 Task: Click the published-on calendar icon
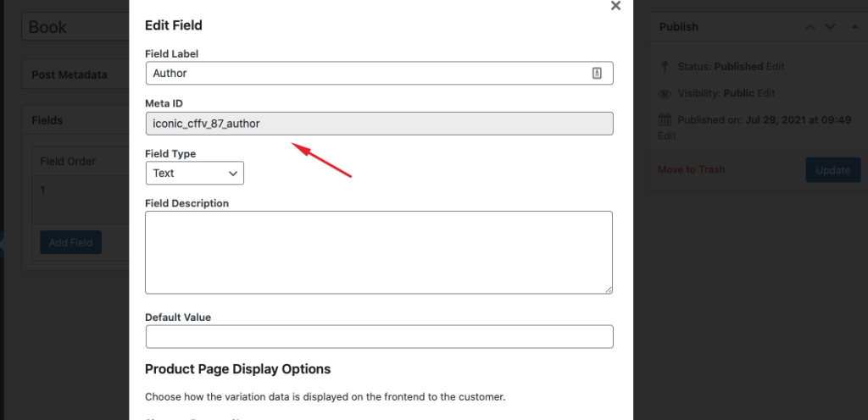[665, 120]
